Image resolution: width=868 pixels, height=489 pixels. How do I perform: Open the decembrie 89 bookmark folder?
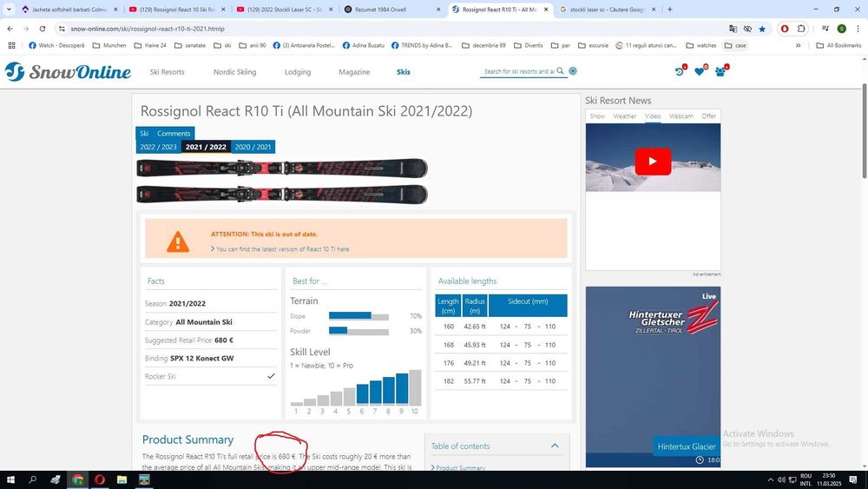(x=483, y=45)
